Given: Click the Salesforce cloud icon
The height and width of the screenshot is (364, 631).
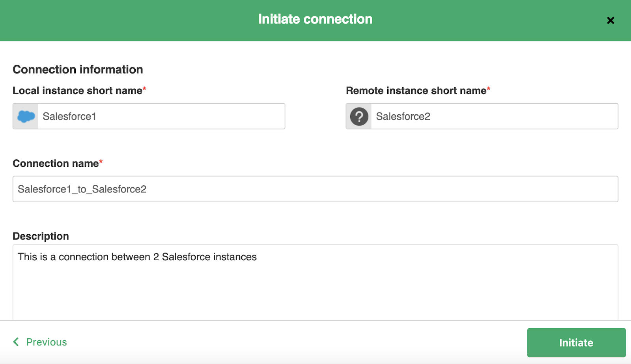Looking at the screenshot, I should 26,116.
